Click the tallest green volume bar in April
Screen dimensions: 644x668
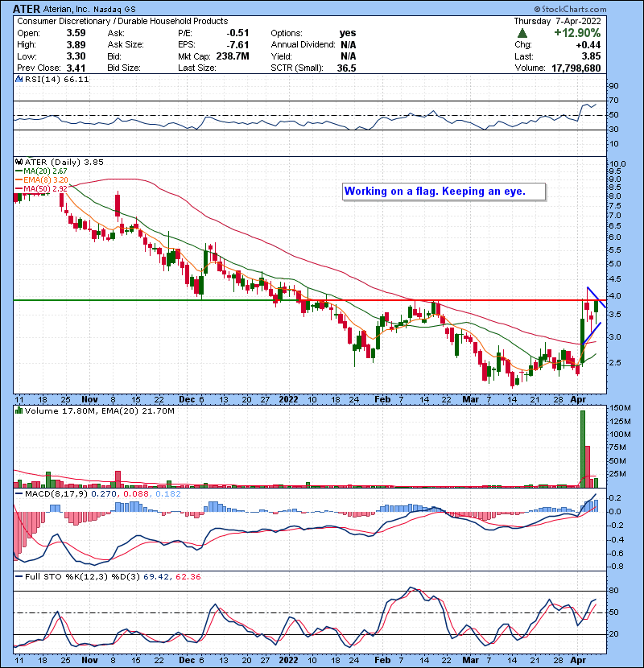(x=583, y=449)
